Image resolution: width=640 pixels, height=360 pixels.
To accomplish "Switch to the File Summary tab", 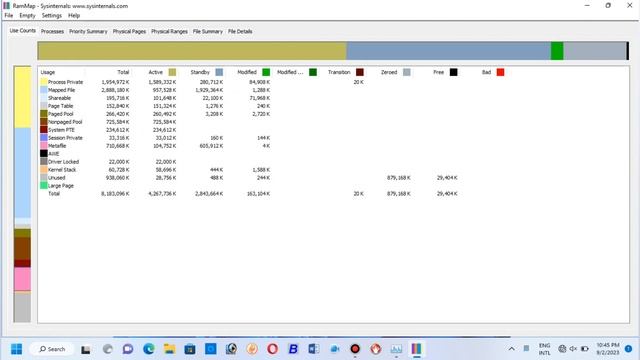I will 208,31.
